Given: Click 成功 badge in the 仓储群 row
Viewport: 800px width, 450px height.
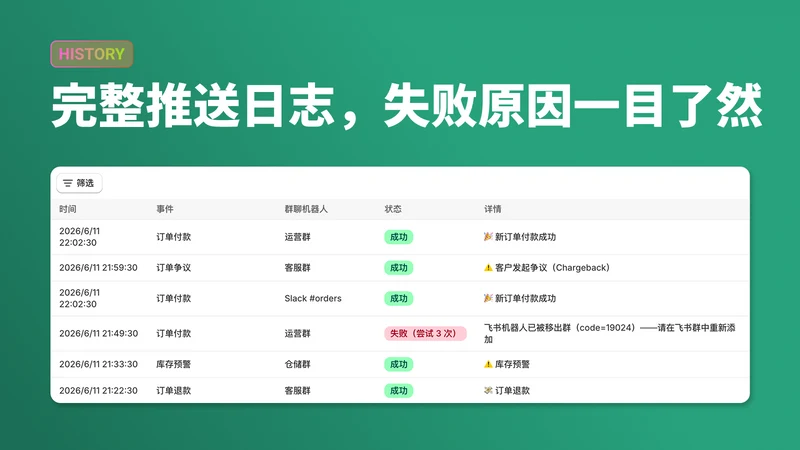Looking at the screenshot, I should [x=398, y=364].
